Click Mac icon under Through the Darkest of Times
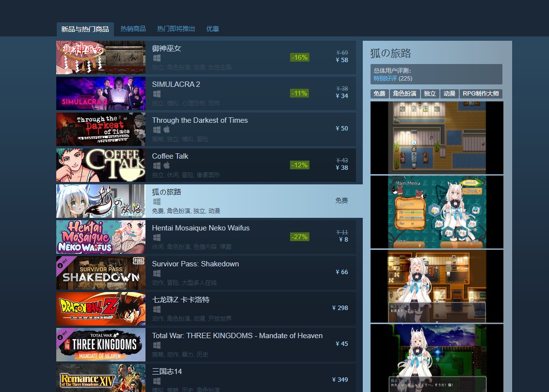The width and height of the screenshot is (549, 392). tap(167, 130)
